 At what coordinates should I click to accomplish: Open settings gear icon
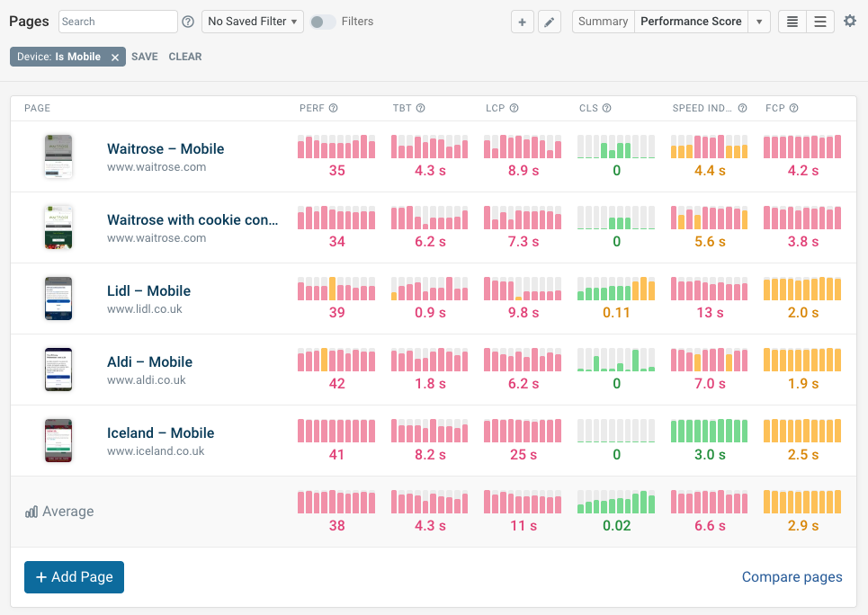tap(850, 21)
